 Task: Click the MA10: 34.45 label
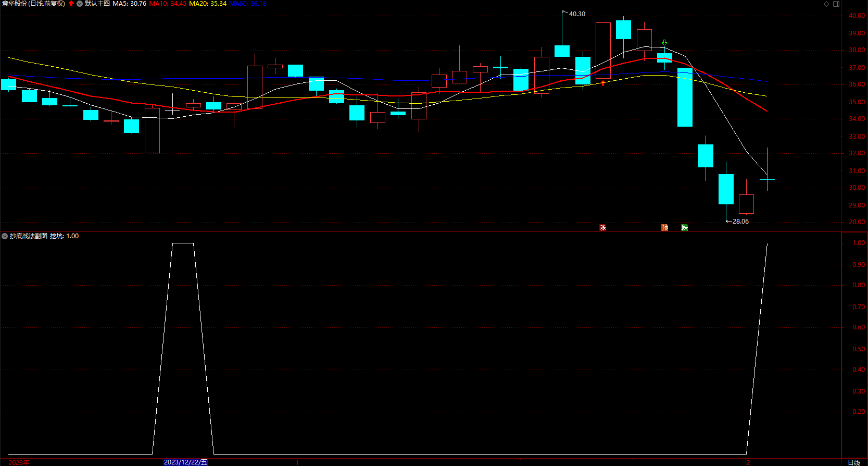(x=168, y=4)
